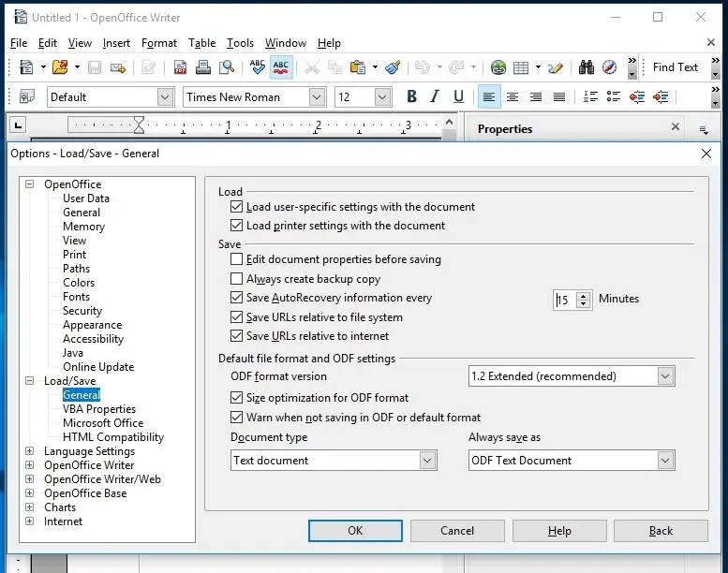
Task: Open the Edit menu
Action: point(48,43)
